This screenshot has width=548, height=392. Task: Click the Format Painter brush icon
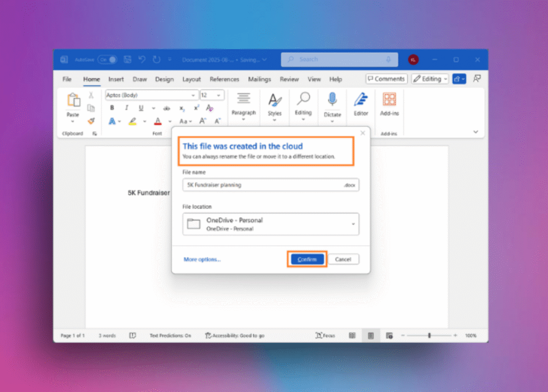(x=91, y=121)
